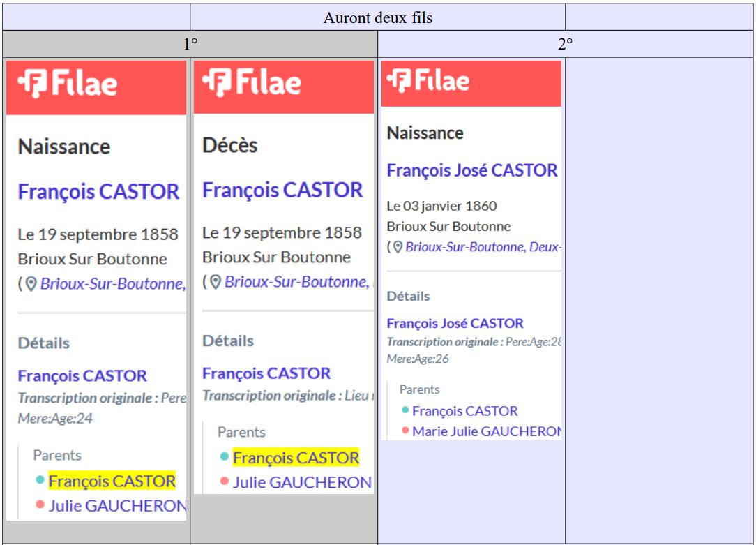Click 'Transcription originale : Lieu' in the Décès card
The image size is (756, 545).
point(288,396)
